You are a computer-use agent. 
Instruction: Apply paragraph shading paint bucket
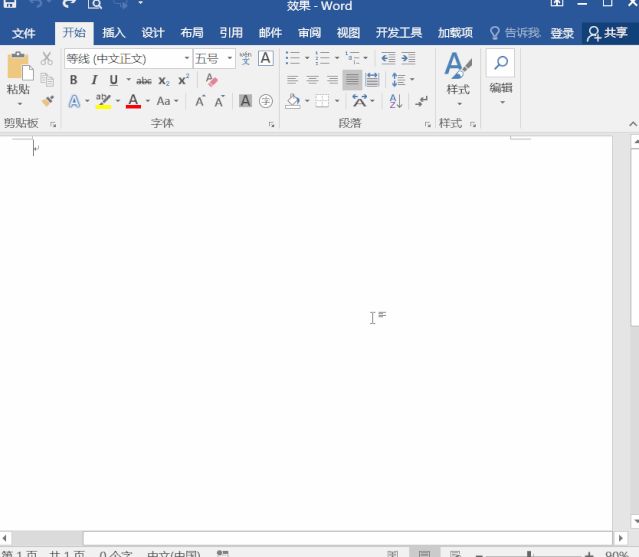pyautogui.click(x=293, y=101)
